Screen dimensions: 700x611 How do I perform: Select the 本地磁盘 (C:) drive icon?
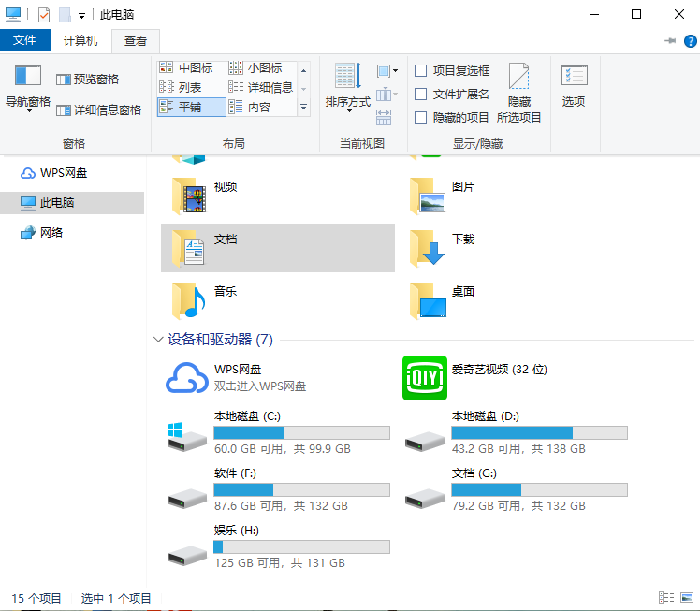click(x=186, y=435)
